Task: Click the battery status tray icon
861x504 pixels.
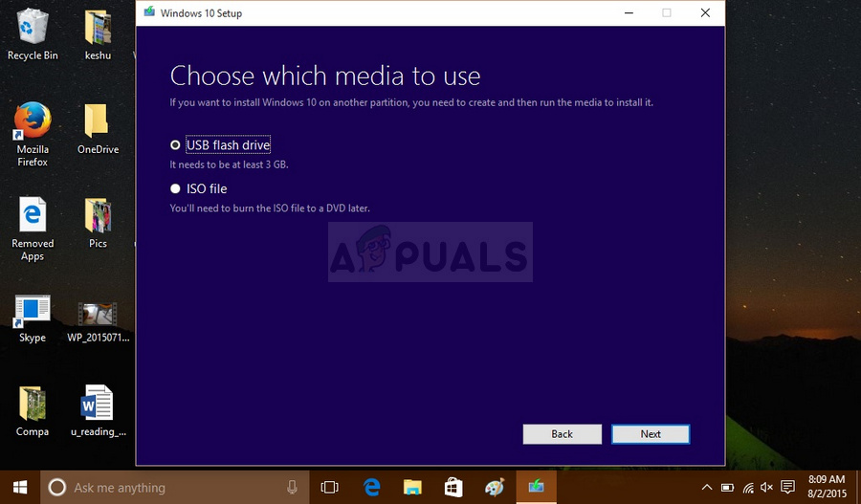Action: [728, 488]
